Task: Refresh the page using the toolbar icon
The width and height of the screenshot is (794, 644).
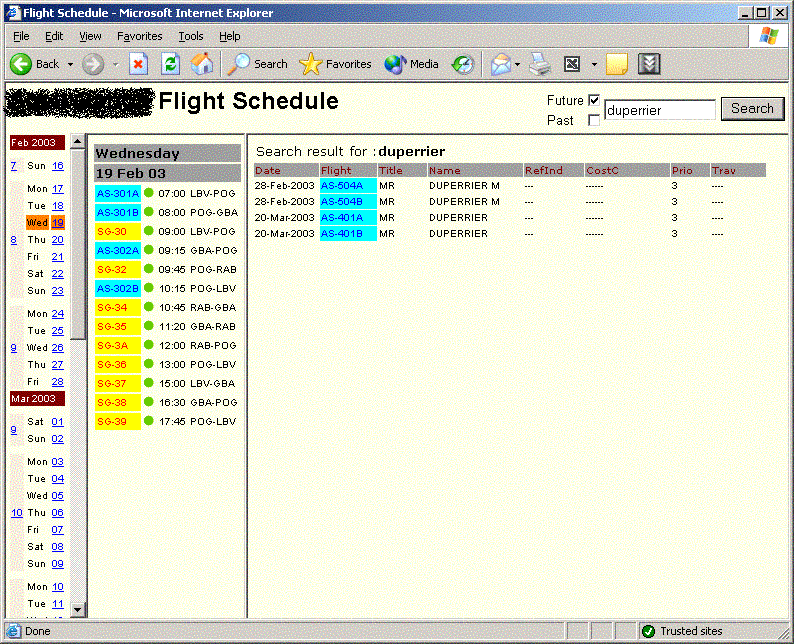Action: point(170,64)
